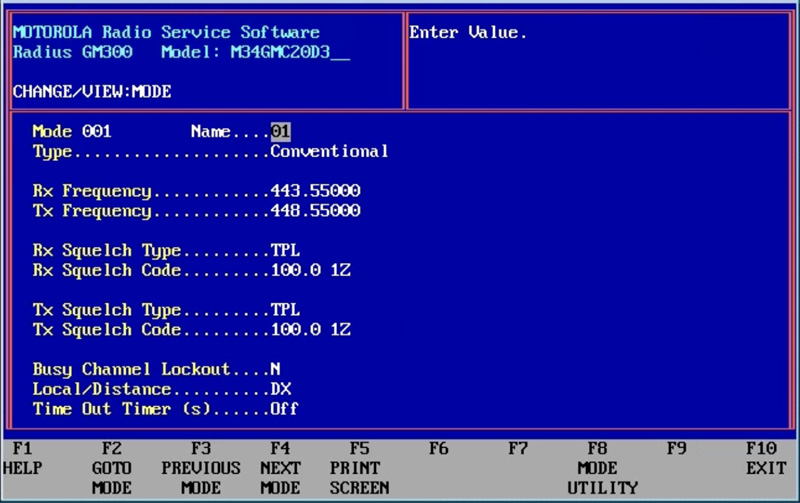This screenshot has height=503, width=800.
Task: Click the Rx Squelch Type label
Action: [x=107, y=250]
